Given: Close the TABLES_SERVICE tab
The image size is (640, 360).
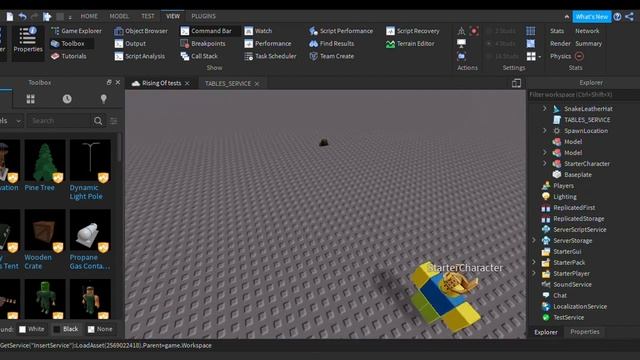Looking at the screenshot, I should tap(257, 84).
